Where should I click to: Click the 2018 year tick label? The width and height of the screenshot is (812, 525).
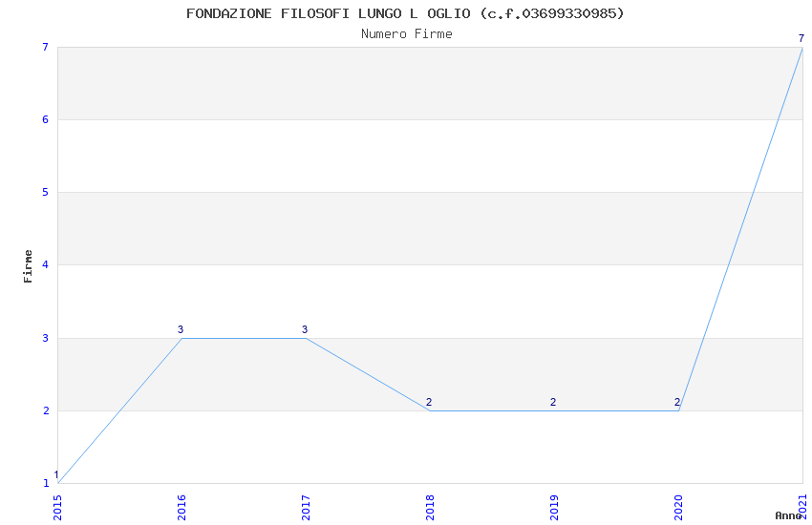(x=430, y=508)
